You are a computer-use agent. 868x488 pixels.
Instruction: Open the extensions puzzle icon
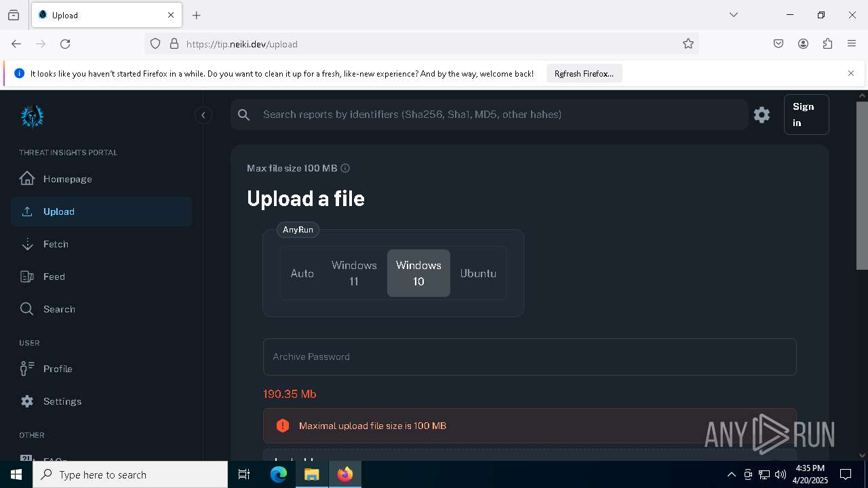[x=827, y=43]
